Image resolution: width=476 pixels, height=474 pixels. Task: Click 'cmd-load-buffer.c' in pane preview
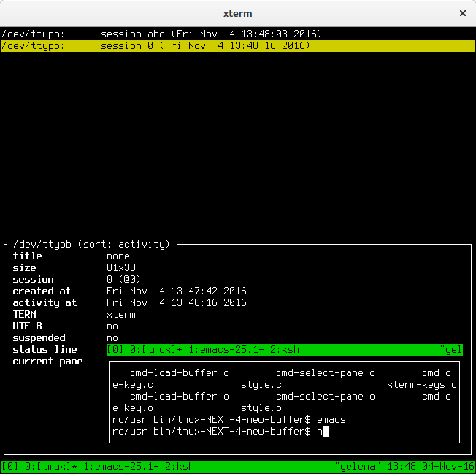[x=180, y=373]
